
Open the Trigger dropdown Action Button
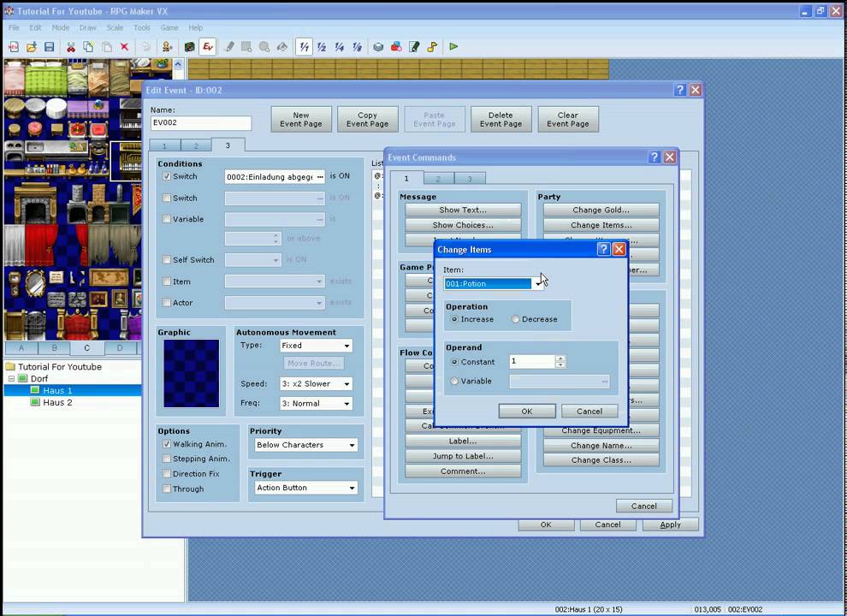click(x=305, y=488)
